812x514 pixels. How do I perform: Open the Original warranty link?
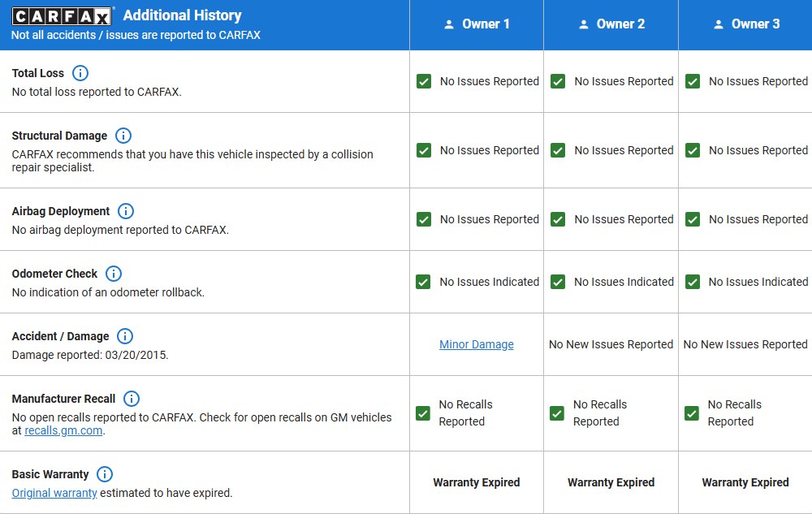(54, 493)
